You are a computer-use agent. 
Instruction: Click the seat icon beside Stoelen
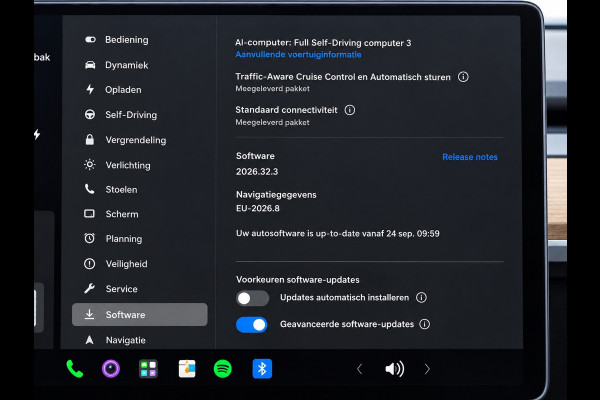(x=90, y=189)
